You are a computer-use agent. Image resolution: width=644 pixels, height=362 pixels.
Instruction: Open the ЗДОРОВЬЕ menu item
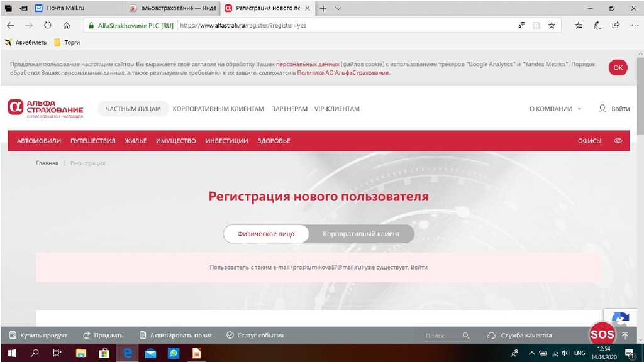coord(274,141)
